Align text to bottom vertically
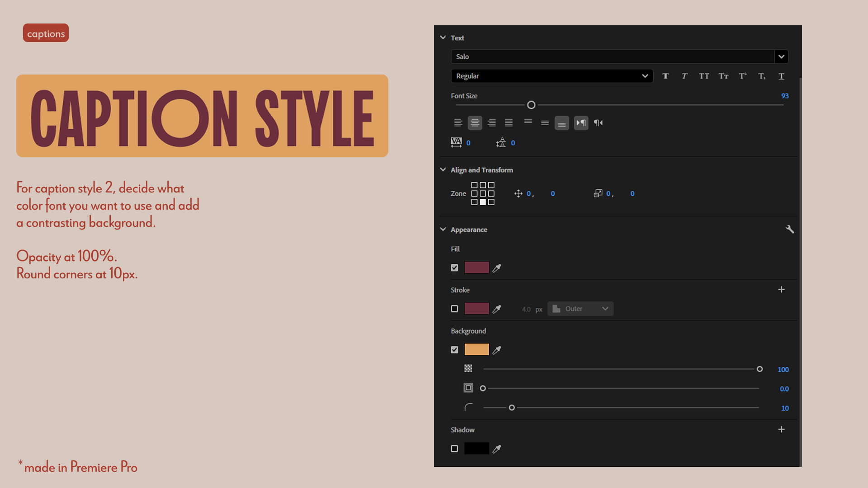 [562, 123]
